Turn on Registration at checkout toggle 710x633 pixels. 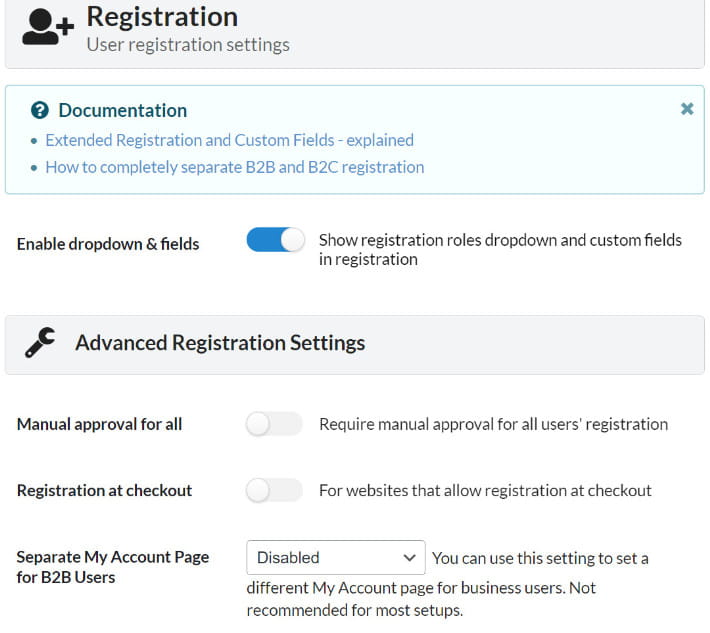click(274, 490)
